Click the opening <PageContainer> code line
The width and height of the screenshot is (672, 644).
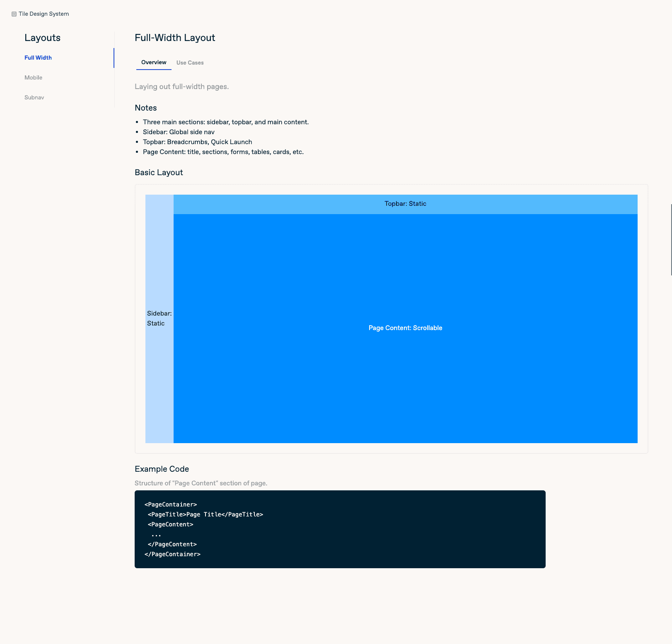click(171, 504)
